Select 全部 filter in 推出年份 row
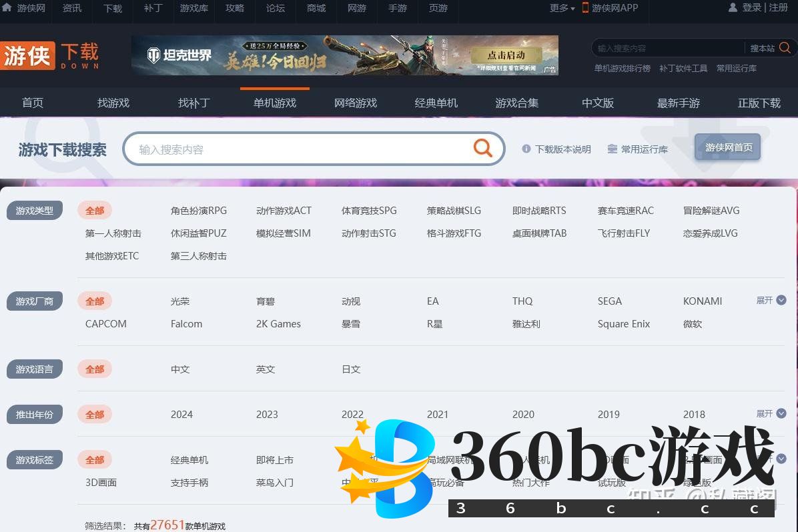This screenshot has width=798, height=532. click(95, 415)
